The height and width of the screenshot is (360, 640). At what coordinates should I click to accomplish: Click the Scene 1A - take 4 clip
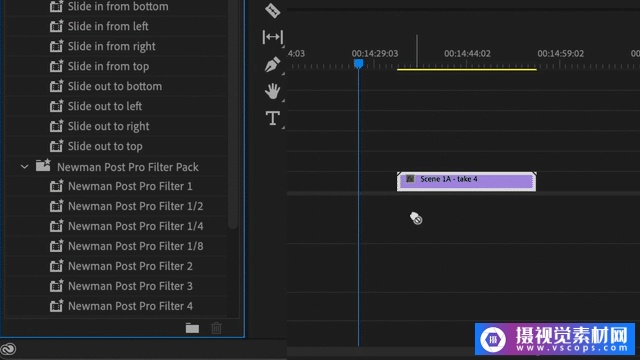(x=467, y=181)
